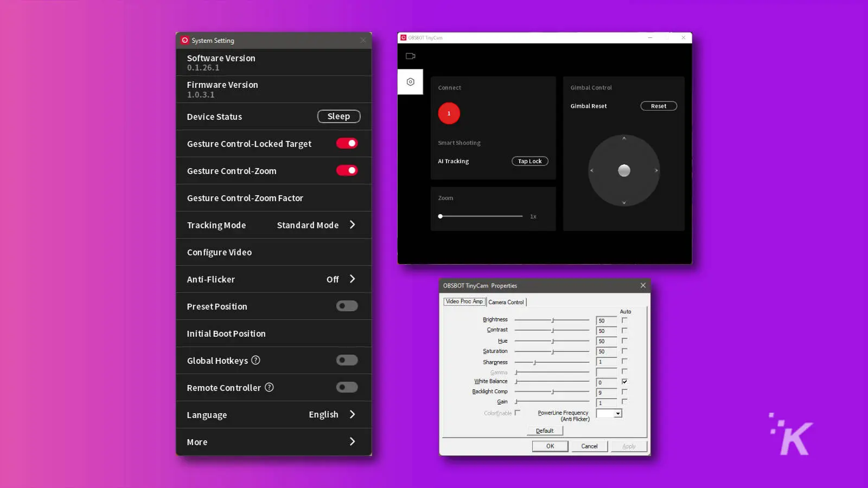Click the Sharpness slider

[x=552, y=362]
